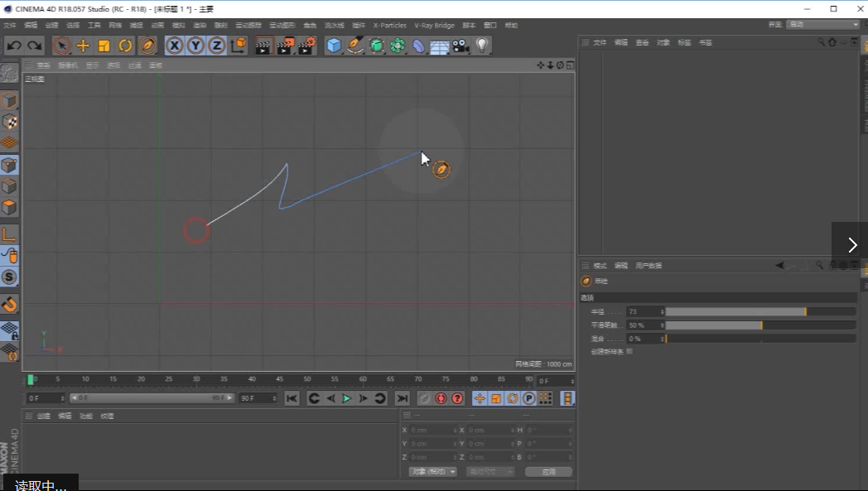868x491 pixels.
Task: Click the 90 F end frame field
Action: coord(258,398)
